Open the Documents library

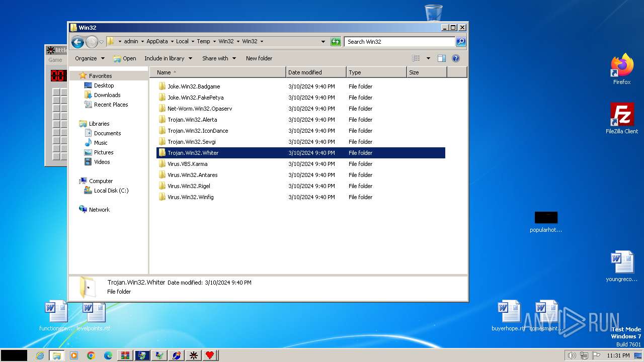107,133
